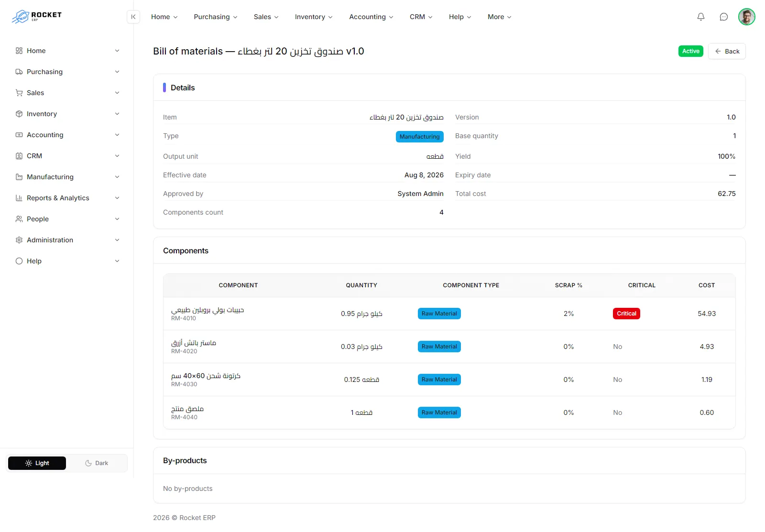Switch to Light theme

(x=37, y=463)
